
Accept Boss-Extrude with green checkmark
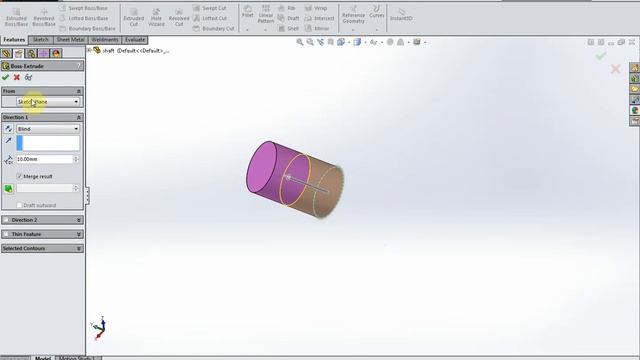click(x=5, y=77)
